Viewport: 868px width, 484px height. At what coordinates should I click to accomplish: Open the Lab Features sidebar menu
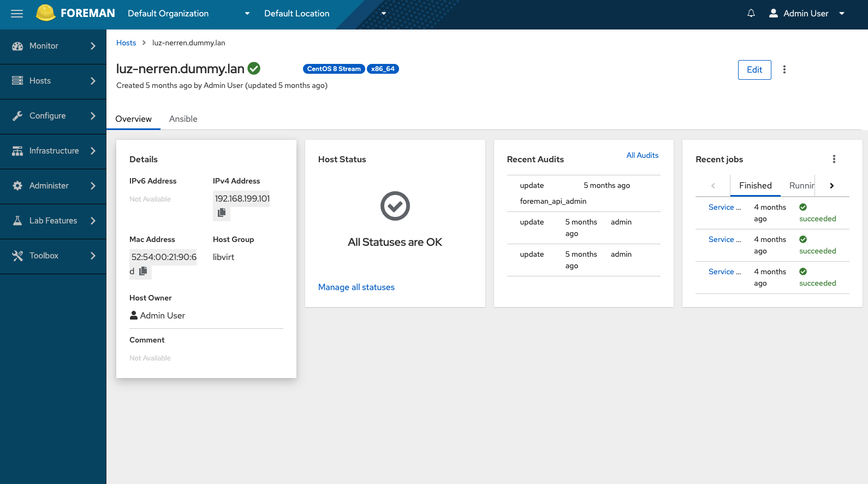[x=53, y=221]
